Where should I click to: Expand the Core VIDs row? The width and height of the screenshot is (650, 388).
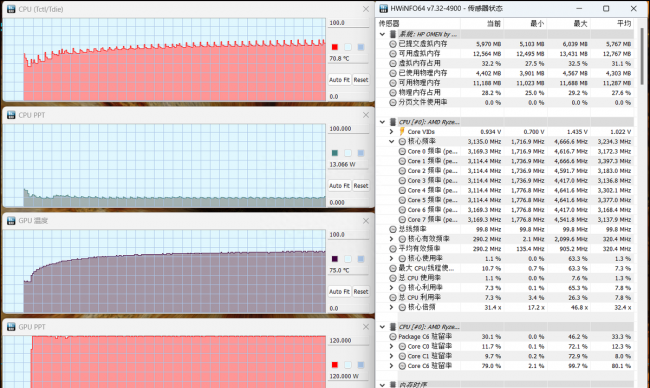point(391,131)
